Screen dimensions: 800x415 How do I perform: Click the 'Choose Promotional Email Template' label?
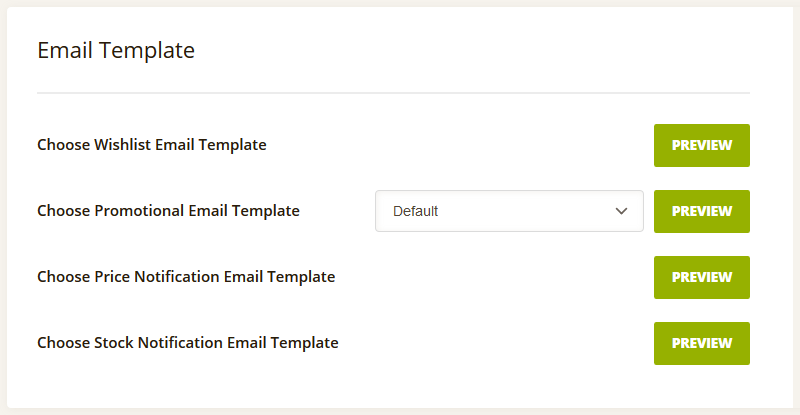tap(168, 211)
